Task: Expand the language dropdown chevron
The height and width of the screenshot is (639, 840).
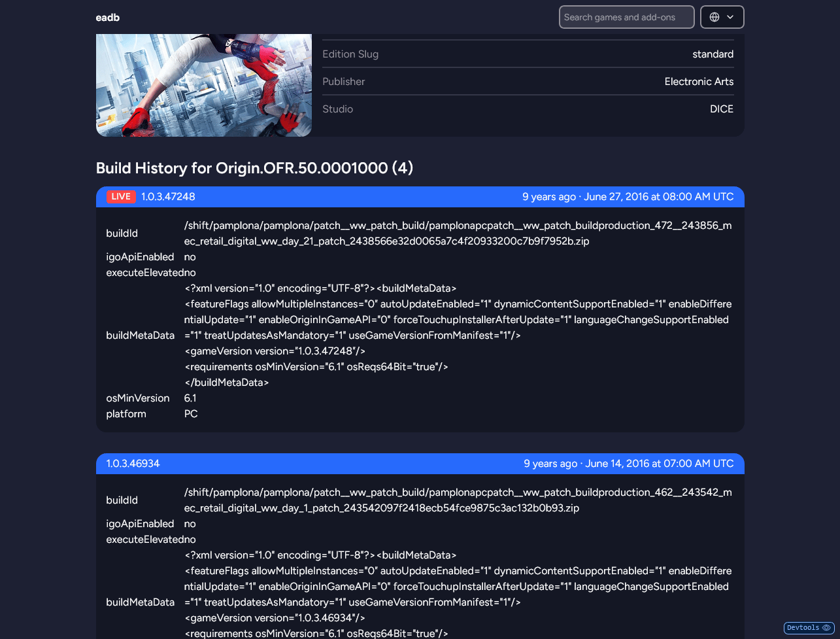Action: (x=730, y=18)
